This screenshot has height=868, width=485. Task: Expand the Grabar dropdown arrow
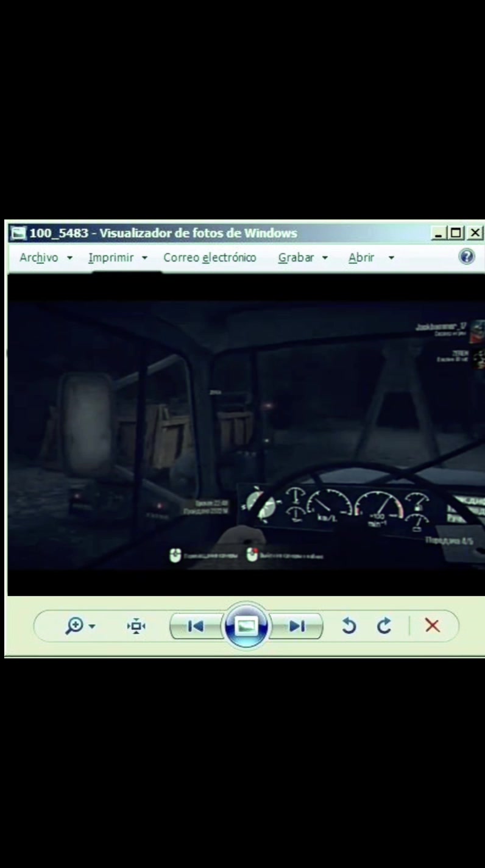325,258
